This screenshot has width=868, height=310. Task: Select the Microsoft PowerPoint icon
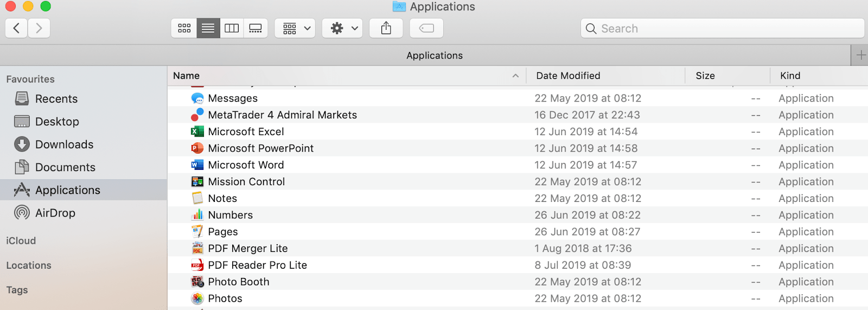point(197,148)
